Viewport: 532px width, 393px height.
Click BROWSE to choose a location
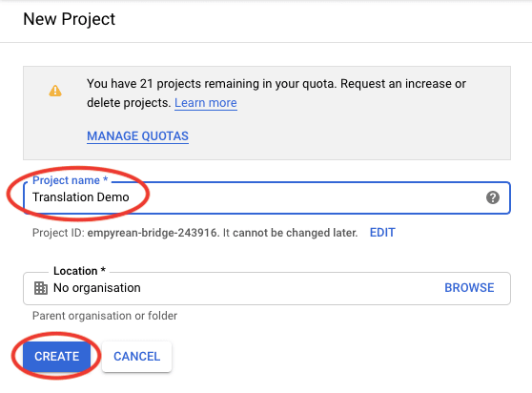pos(469,288)
